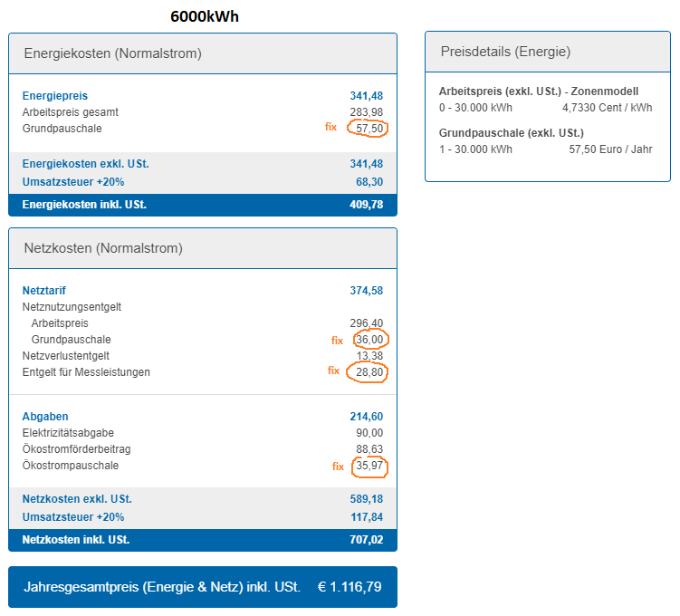Collapse the Energiekosten (Normalstrom) panel header

click(x=112, y=53)
